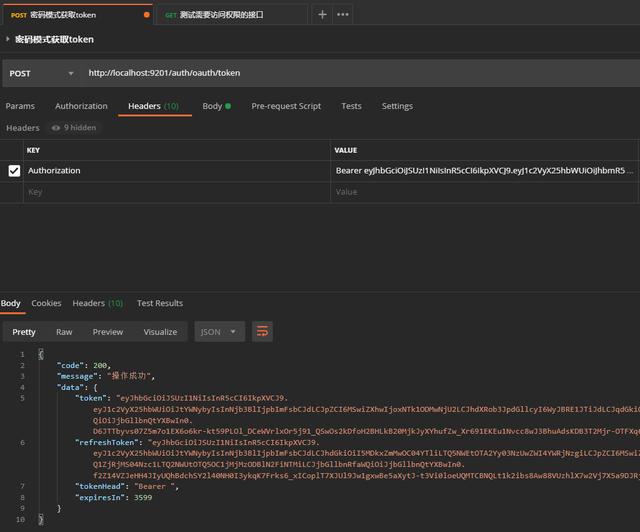640x532 pixels.
Task: Toggle the wrap lines icon in response
Action: pos(262,331)
